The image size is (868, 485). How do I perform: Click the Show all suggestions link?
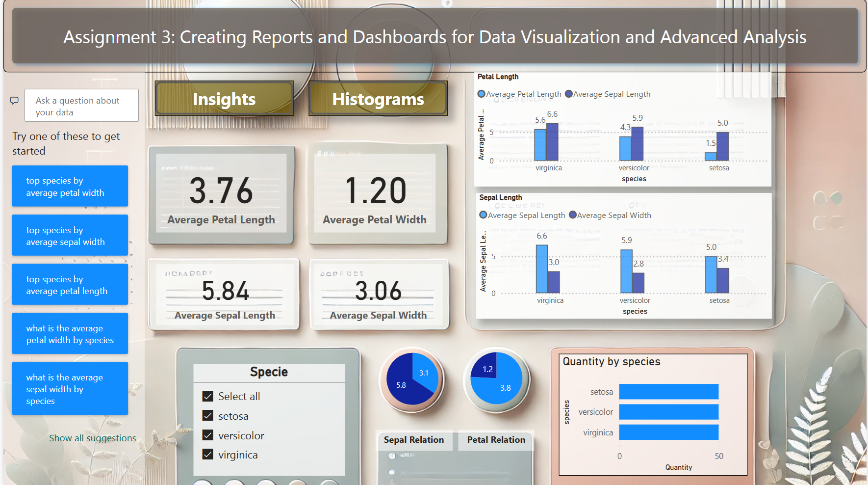93,438
